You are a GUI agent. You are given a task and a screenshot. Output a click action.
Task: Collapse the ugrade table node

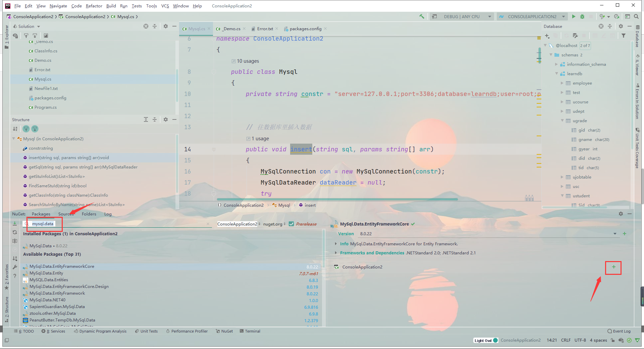[x=563, y=120]
